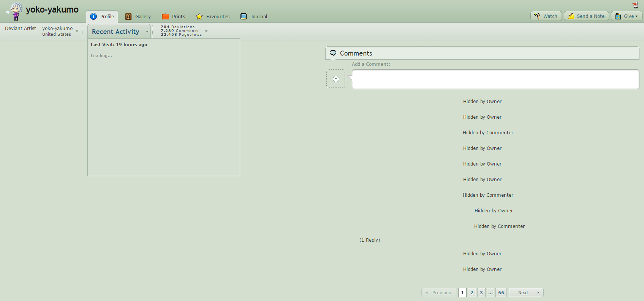Click the "7,289 Comments" statistic
The height and width of the screenshot is (301, 644).
coord(180,31)
